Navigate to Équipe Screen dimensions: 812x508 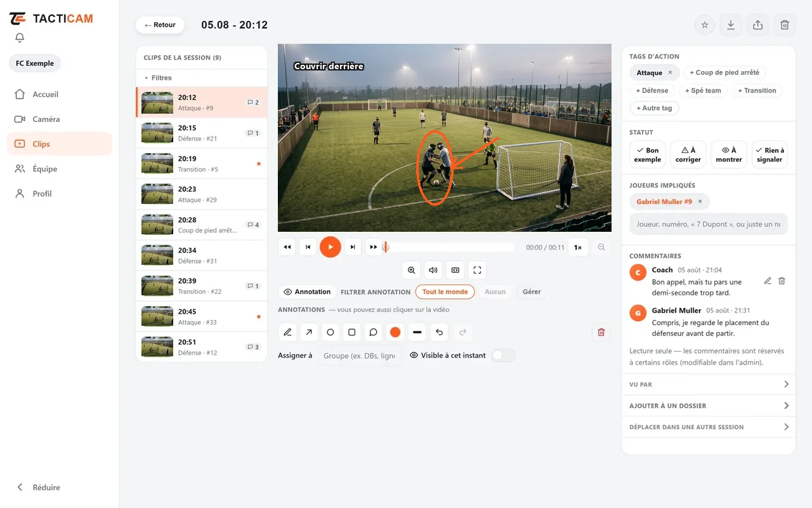[60, 169]
